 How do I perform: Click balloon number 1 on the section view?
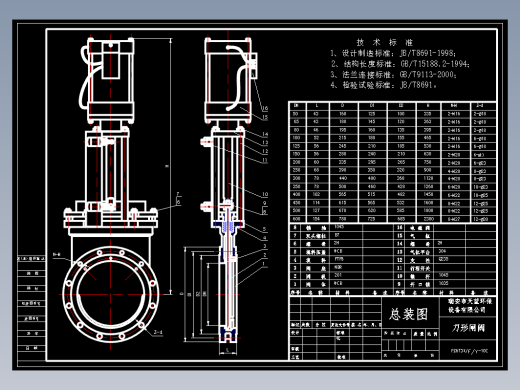click(x=264, y=263)
